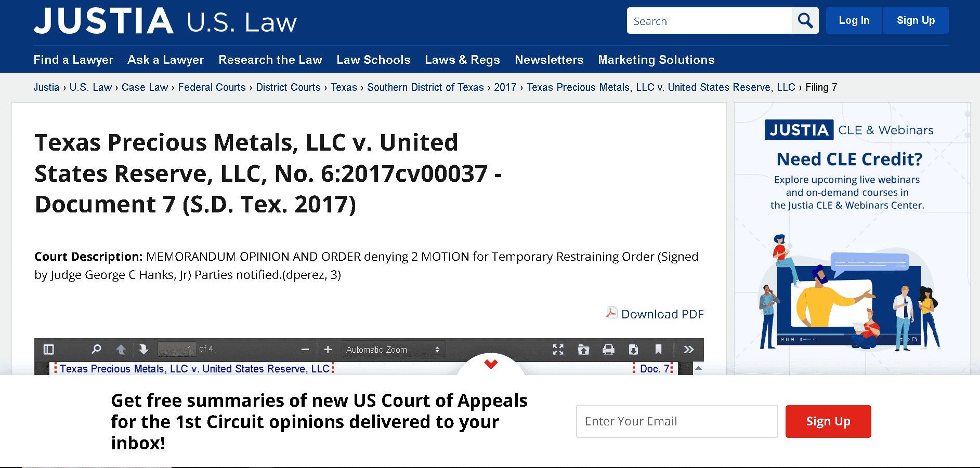Viewport: 980px width, 468px height.
Task: Click PDF scrollbar up arrow
Action: click(698, 368)
